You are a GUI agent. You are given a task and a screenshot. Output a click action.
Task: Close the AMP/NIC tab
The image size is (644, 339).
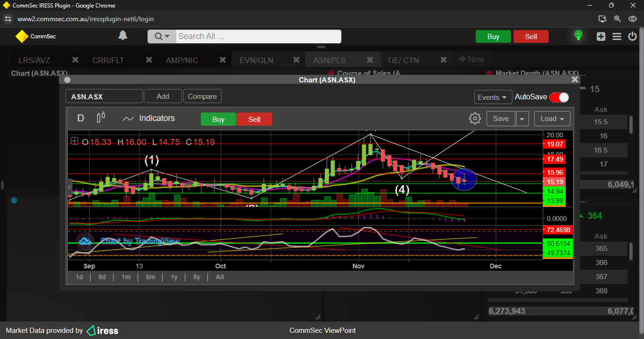223,60
